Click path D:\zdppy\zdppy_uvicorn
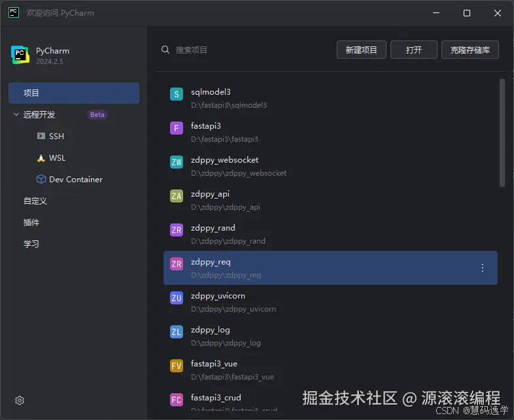Screen dimensions: 514x420 tap(233, 309)
